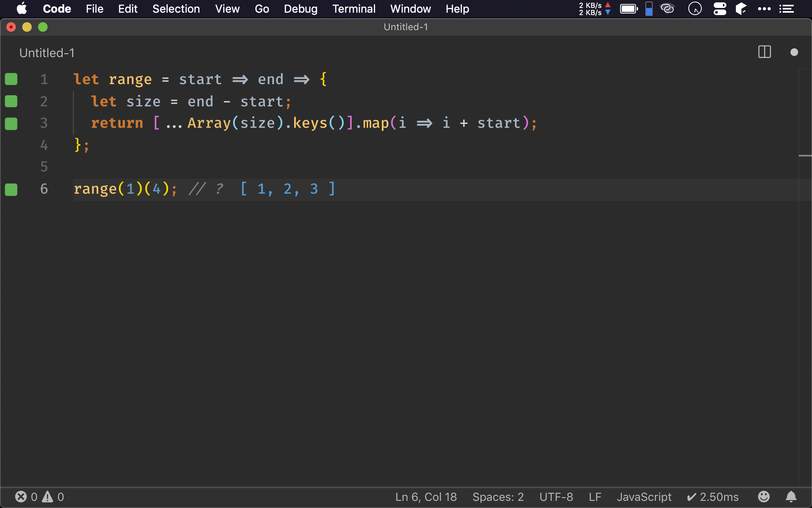Click the 'keys' method call on line 3
Image resolution: width=812 pixels, height=508 pixels.
[310, 123]
